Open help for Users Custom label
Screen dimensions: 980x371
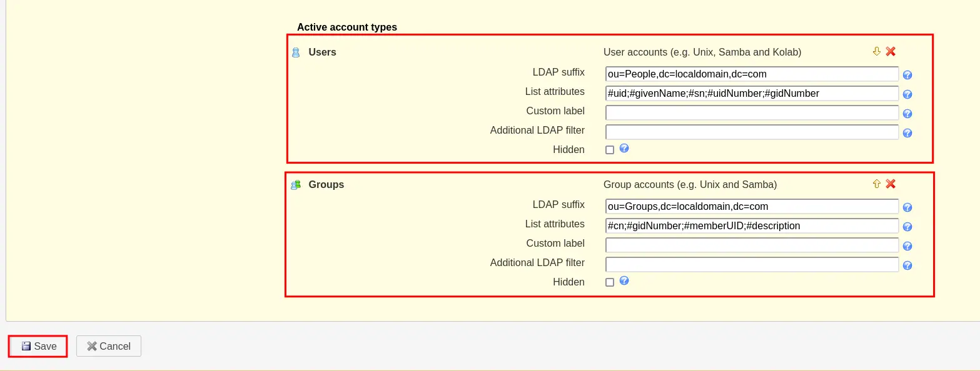[907, 114]
